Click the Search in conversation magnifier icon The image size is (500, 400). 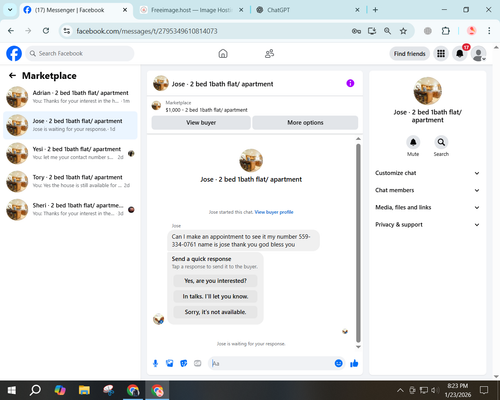point(441,142)
